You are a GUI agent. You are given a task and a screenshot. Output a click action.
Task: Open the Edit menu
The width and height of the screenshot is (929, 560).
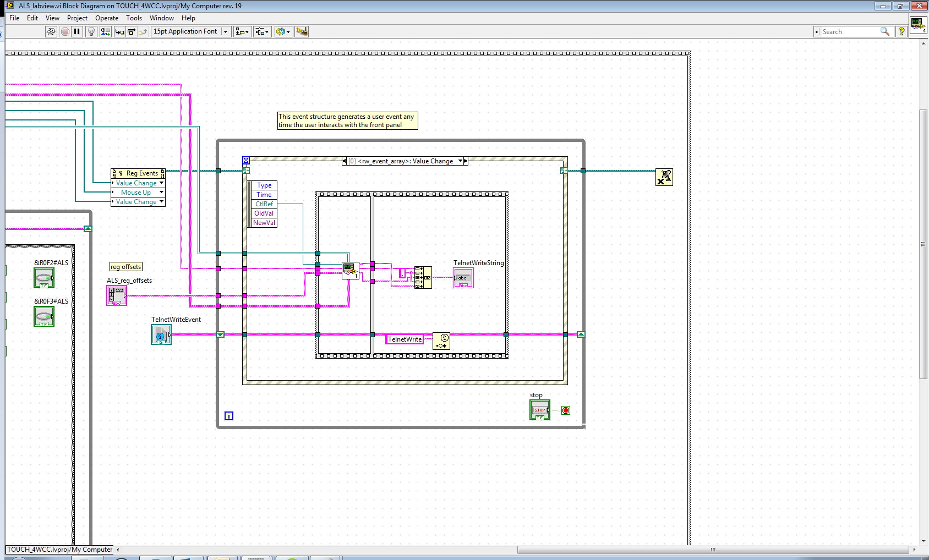32,18
